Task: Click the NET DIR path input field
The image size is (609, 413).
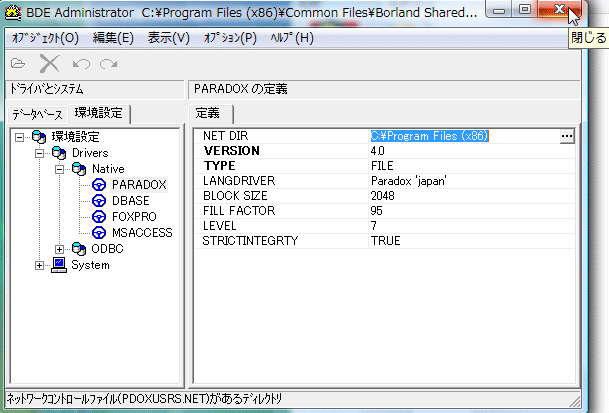Action: [465, 136]
